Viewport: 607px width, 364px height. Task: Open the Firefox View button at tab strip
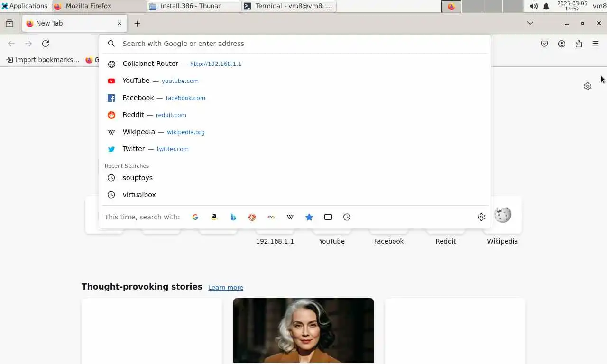pyautogui.click(x=9, y=23)
